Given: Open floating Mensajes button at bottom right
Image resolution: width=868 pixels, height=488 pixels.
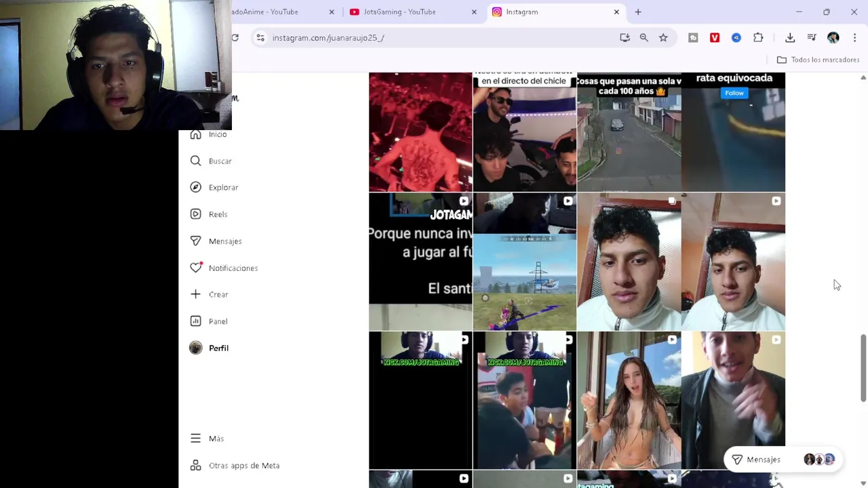Looking at the screenshot, I should pos(783,460).
